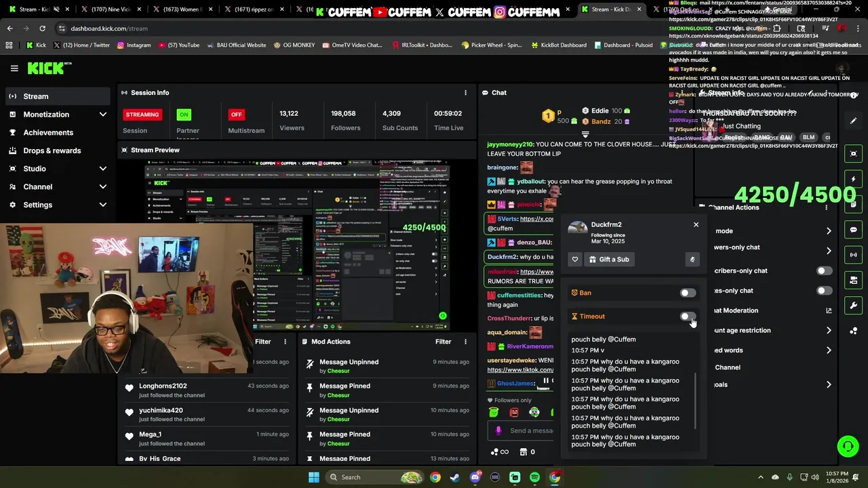
Task: Expand the goals chevron in Channel Actions
Action: click(829, 385)
